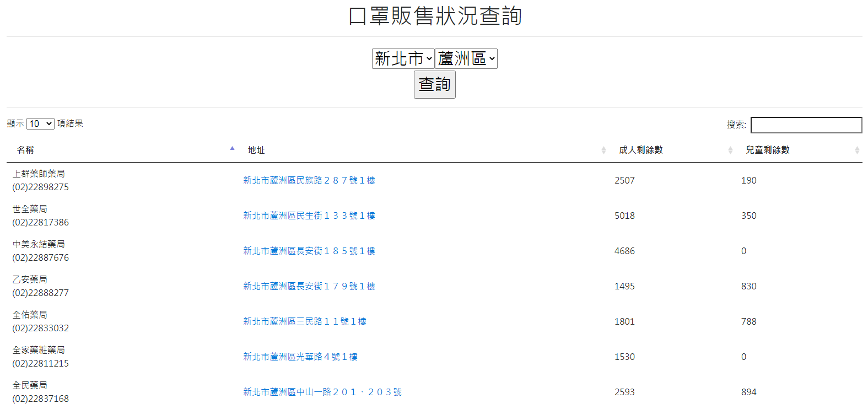
Task: Click the sort arrows in 地址 column header
Action: tap(603, 150)
